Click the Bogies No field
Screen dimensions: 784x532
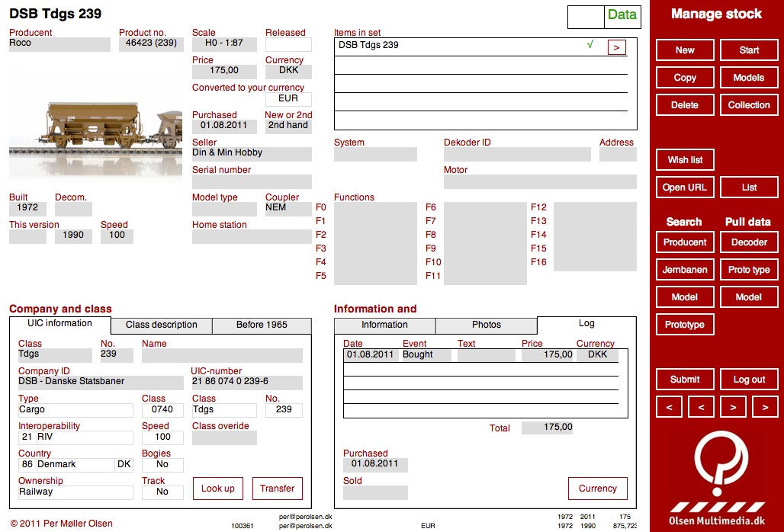[x=162, y=465]
